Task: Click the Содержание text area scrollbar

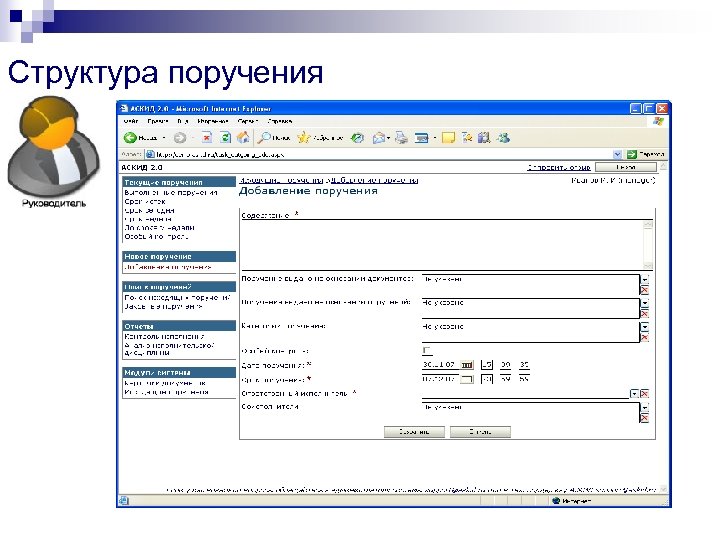Action: point(648,245)
